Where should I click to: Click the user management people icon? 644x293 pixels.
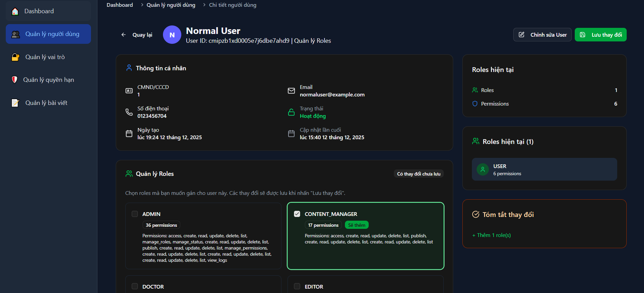tap(16, 34)
